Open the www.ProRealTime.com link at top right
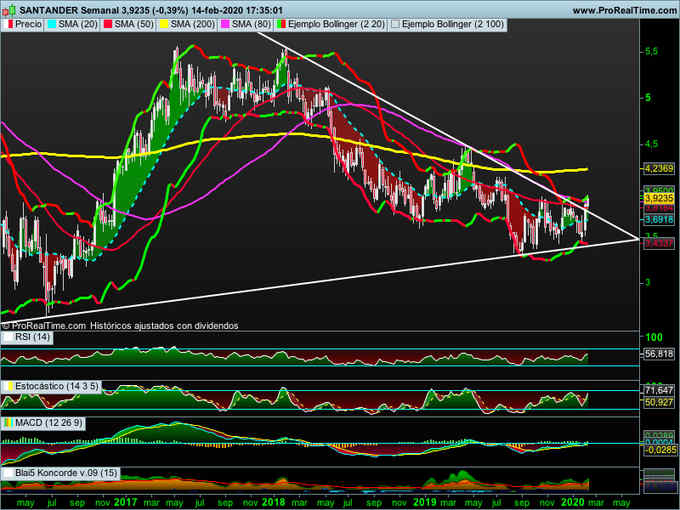The width and height of the screenshot is (680, 510). tap(626, 10)
